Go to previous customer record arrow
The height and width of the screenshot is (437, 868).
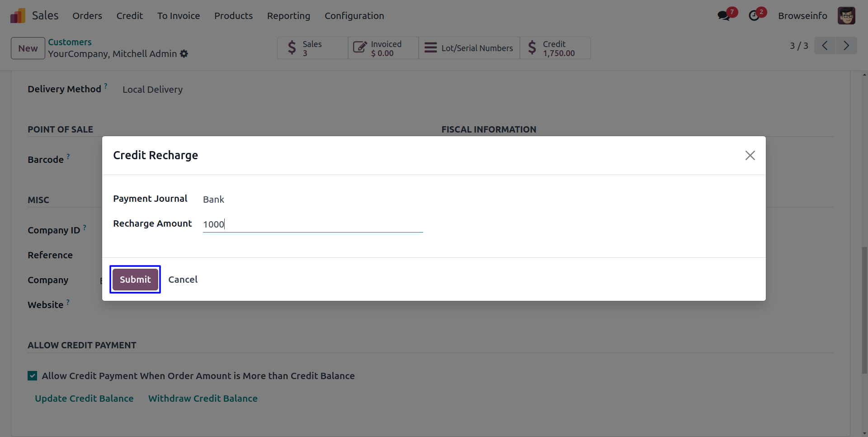(825, 46)
